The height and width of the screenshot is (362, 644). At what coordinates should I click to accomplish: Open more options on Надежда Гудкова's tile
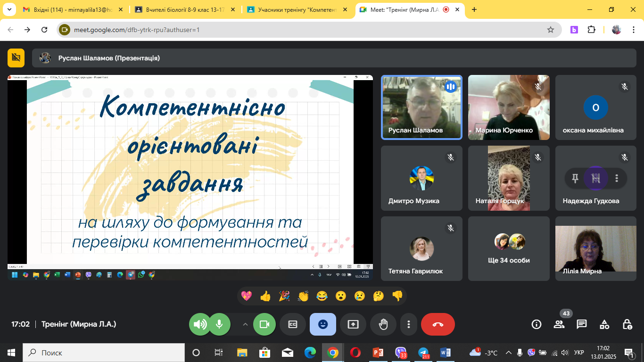coord(617,178)
